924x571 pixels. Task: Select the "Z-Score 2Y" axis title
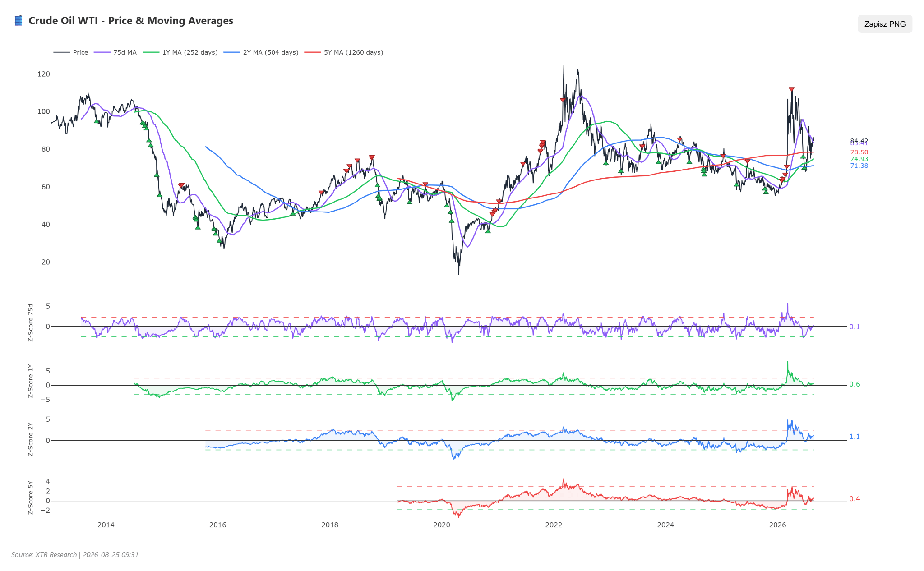(31, 439)
